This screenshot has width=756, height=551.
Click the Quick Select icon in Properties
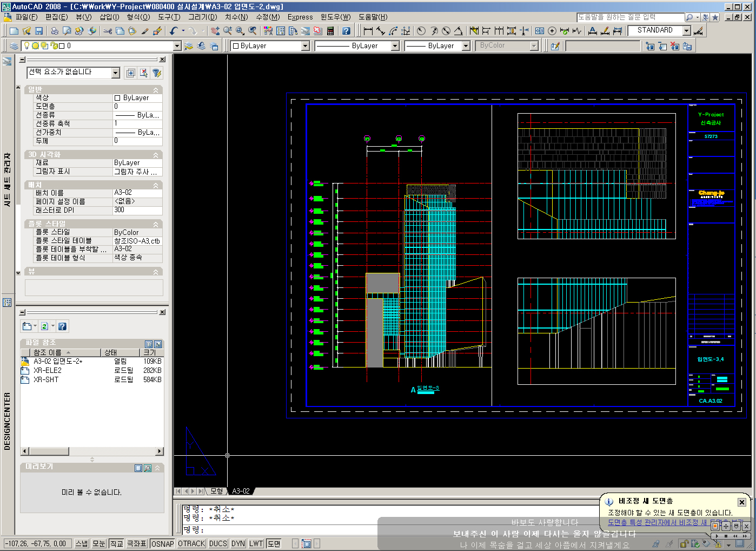[157, 73]
